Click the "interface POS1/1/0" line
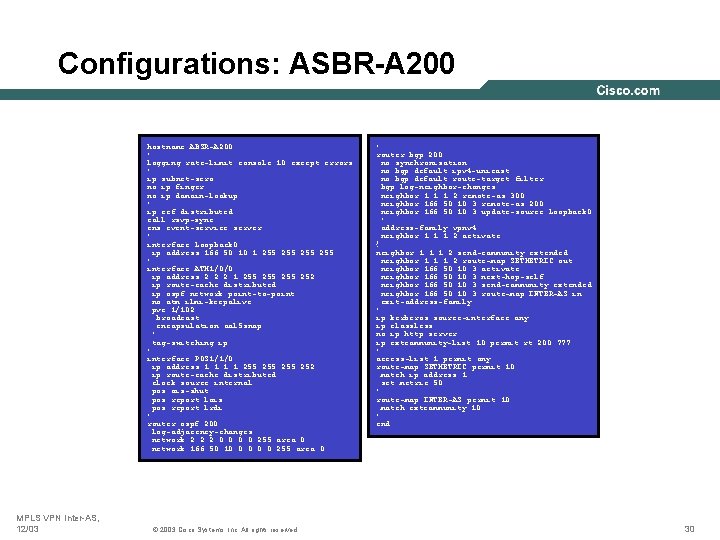Screen dimensions: 720x540 coord(190,359)
